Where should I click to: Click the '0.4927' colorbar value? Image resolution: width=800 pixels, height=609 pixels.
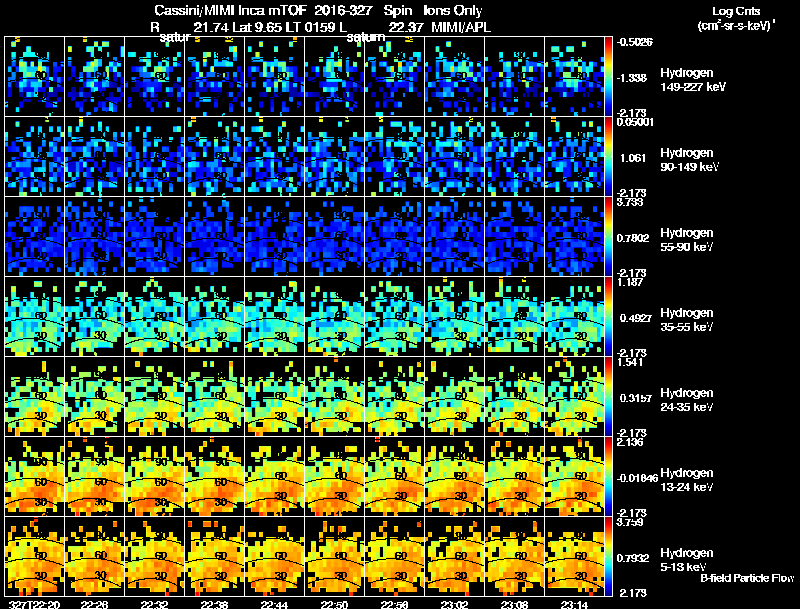(636, 318)
